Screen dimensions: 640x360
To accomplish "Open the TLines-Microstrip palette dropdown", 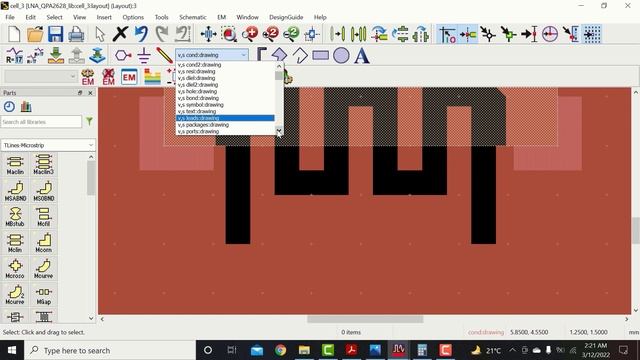I will [x=48, y=145].
